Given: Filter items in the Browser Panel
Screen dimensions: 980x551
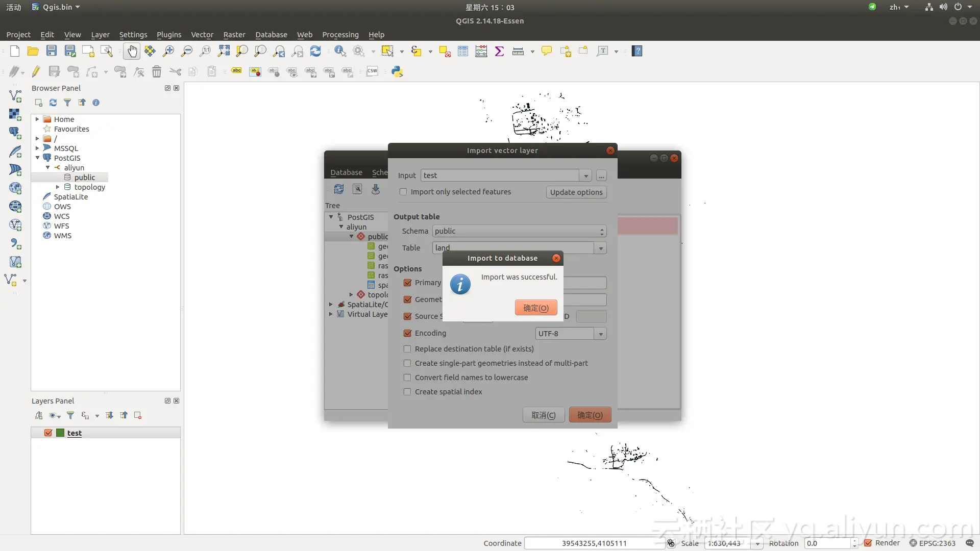Looking at the screenshot, I should (67, 103).
